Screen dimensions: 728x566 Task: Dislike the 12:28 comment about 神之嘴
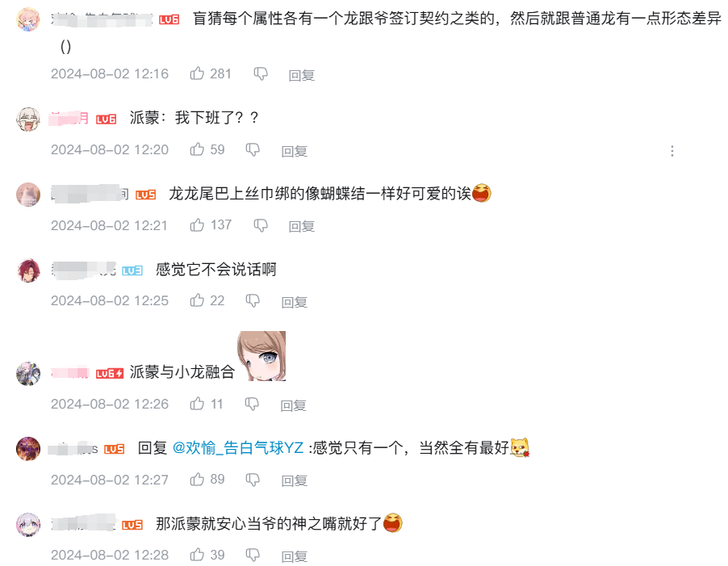(x=253, y=555)
